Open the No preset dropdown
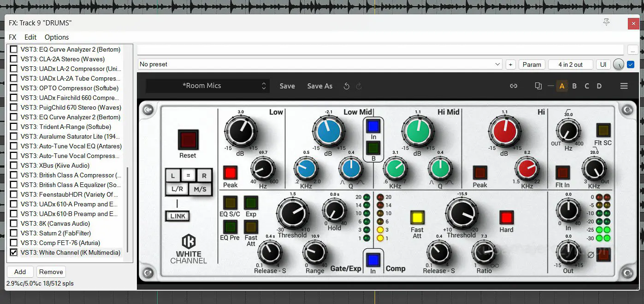 (x=320, y=64)
